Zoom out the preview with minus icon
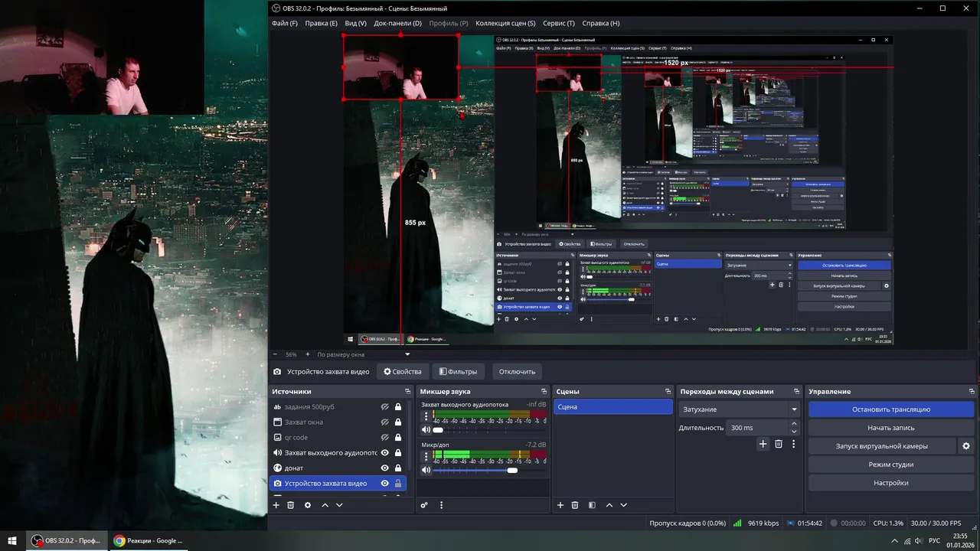The width and height of the screenshot is (980, 551). pos(276,354)
